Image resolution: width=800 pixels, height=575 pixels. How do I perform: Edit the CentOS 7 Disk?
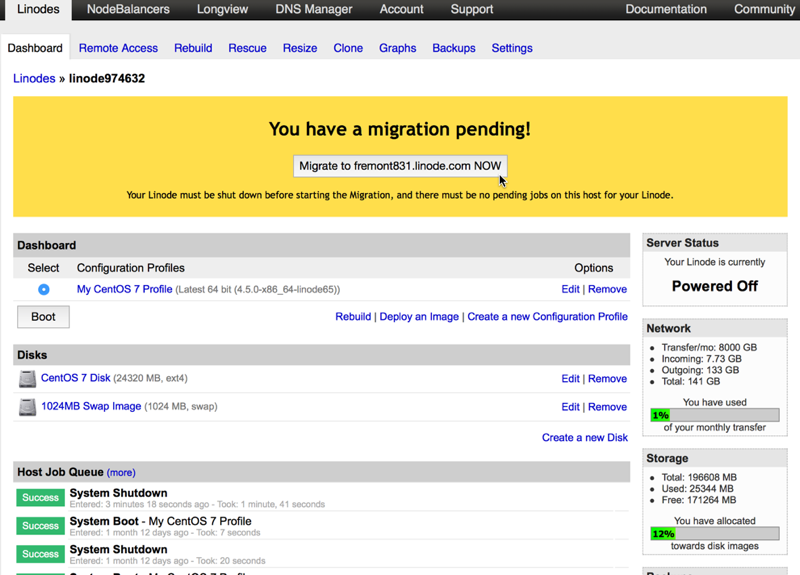570,379
